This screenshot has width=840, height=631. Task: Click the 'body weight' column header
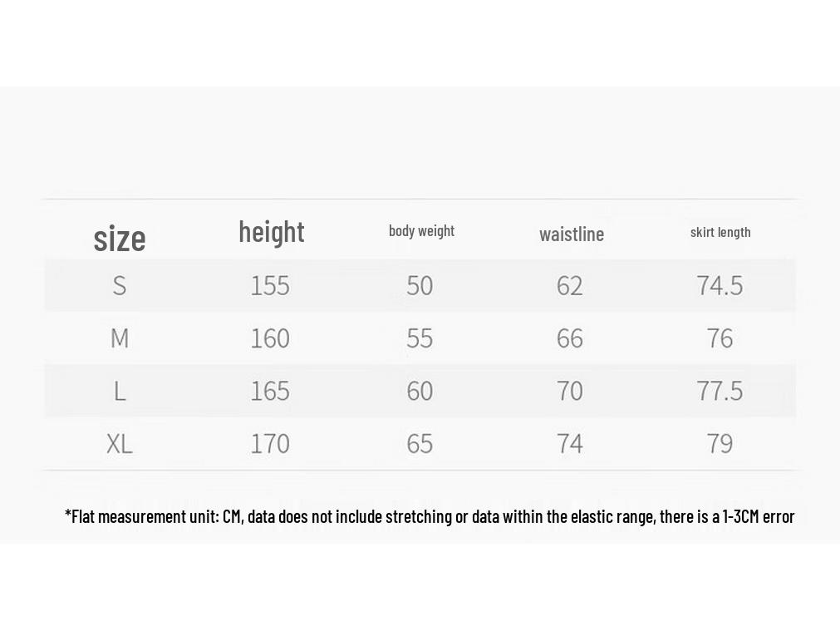tap(421, 231)
